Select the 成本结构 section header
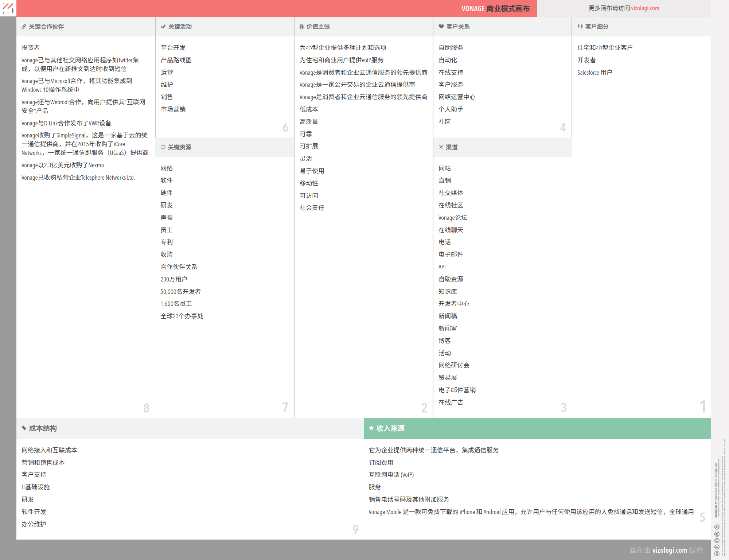The height and width of the screenshot is (560, 729). point(43,428)
